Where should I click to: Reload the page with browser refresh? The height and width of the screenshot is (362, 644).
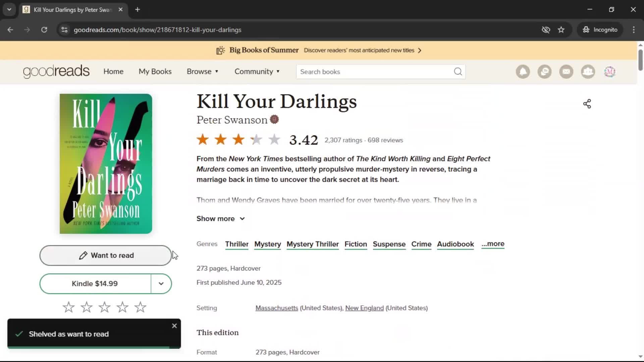(x=44, y=30)
